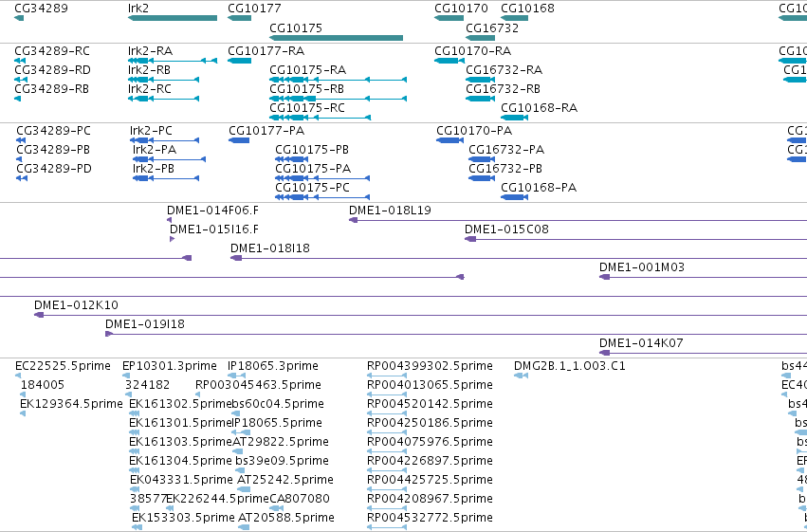Click protein CG34289-PD

pos(22,178)
